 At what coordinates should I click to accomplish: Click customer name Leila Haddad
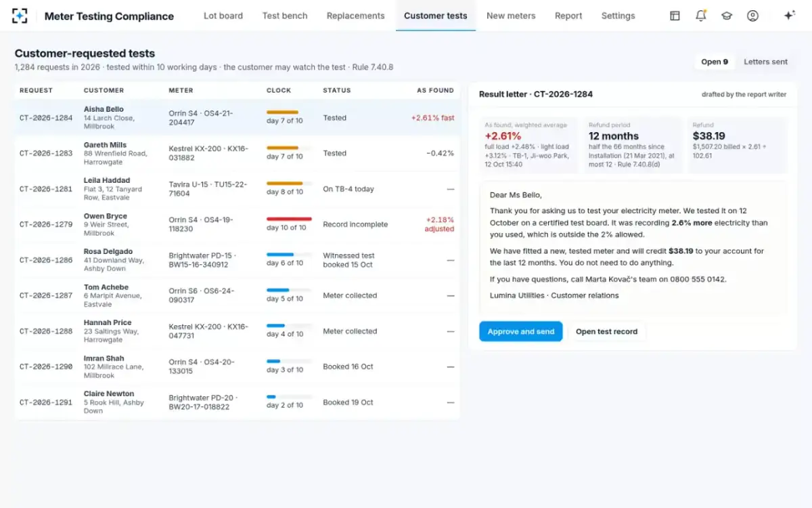pos(107,180)
